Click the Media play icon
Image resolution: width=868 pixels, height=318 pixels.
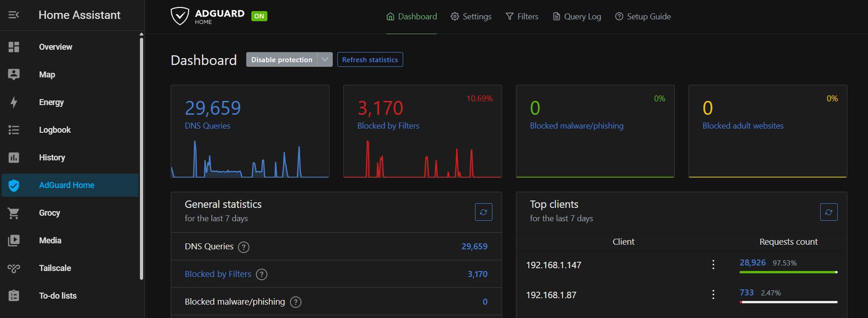14,241
